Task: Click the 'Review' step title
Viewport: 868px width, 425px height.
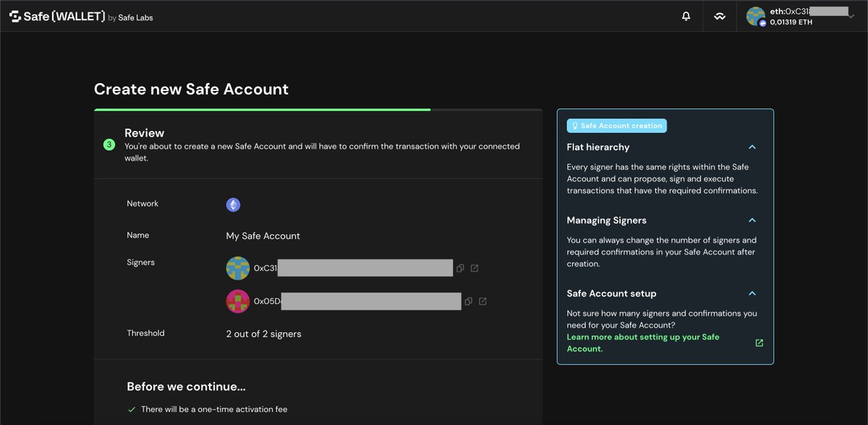Action: coord(144,133)
